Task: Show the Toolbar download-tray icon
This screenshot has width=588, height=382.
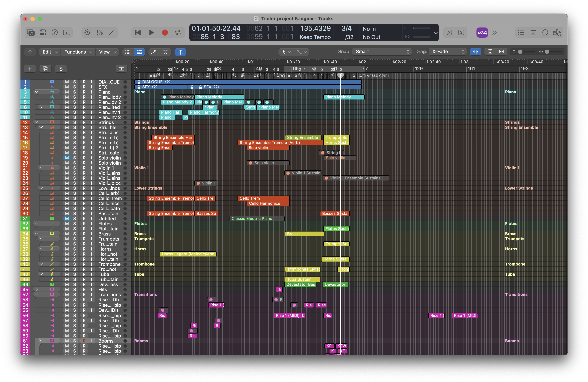Action: pyautogui.click(x=67, y=33)
